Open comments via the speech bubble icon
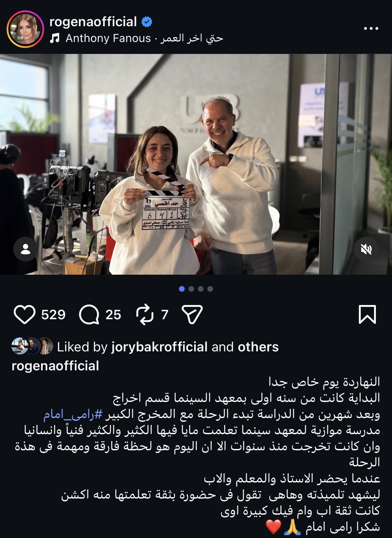This screenshot has width=392, height=538. 89,315
